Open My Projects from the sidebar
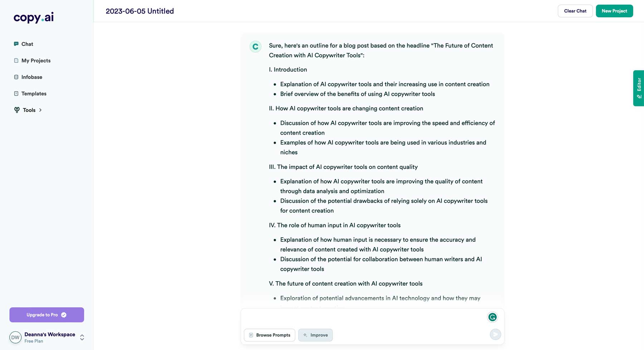Image resolution: width=644 pixels, height=350 pixels. pos(36,60)
